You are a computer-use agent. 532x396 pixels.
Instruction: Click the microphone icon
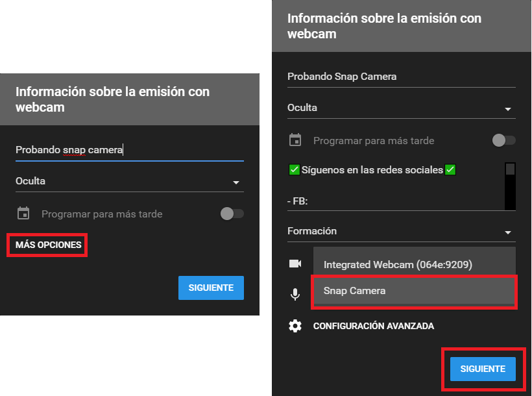click(x=295, y=294)
